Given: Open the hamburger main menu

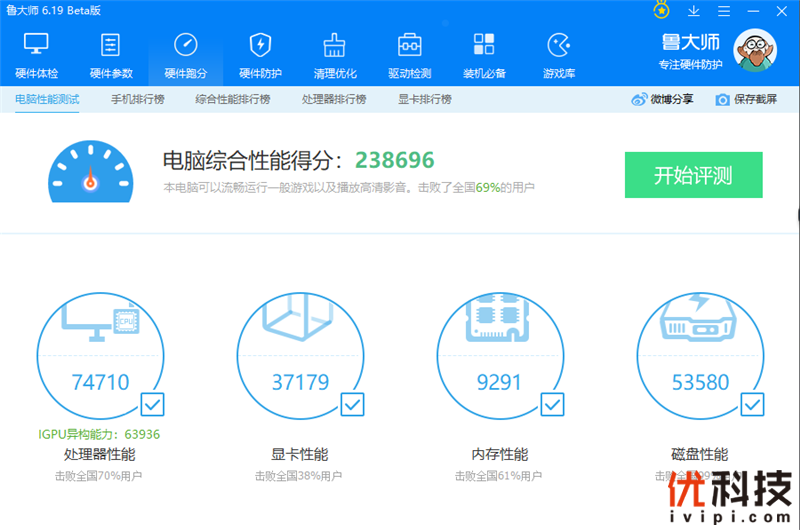Looking at the screenshot, I should click(x=723, y=11).
